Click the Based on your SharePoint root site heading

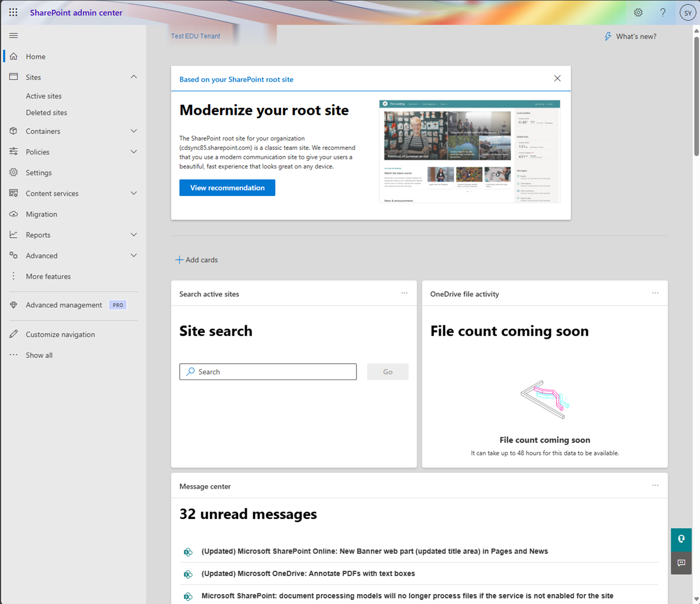[x=236, y=79]
